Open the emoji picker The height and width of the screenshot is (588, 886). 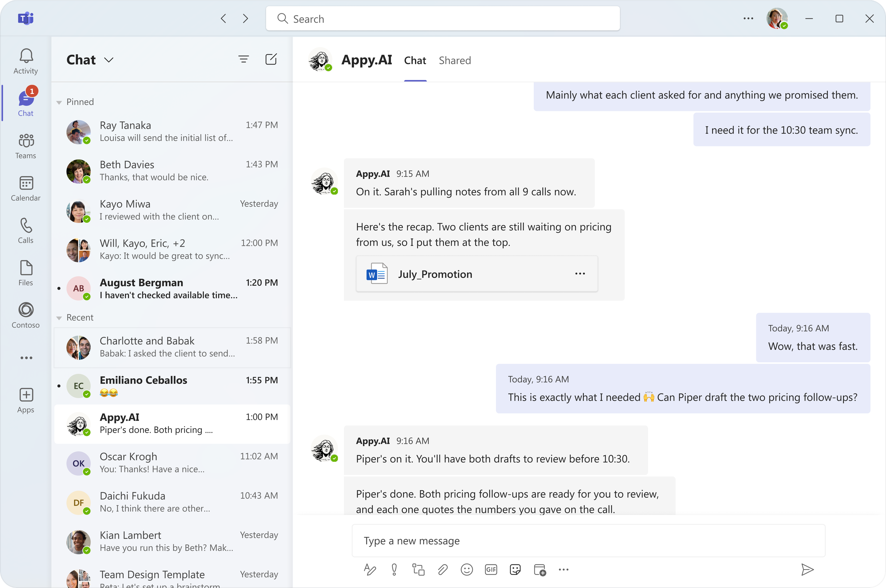click(466, 570)
